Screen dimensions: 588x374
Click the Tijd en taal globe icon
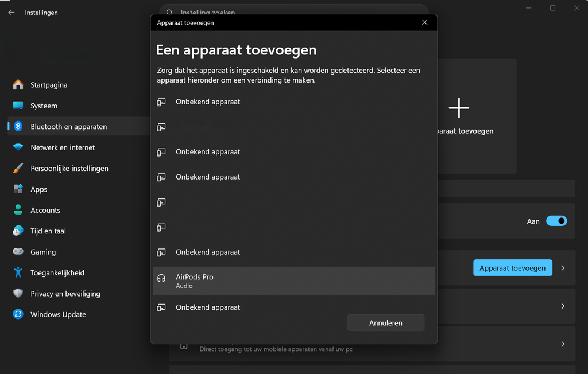coord(18,231)
